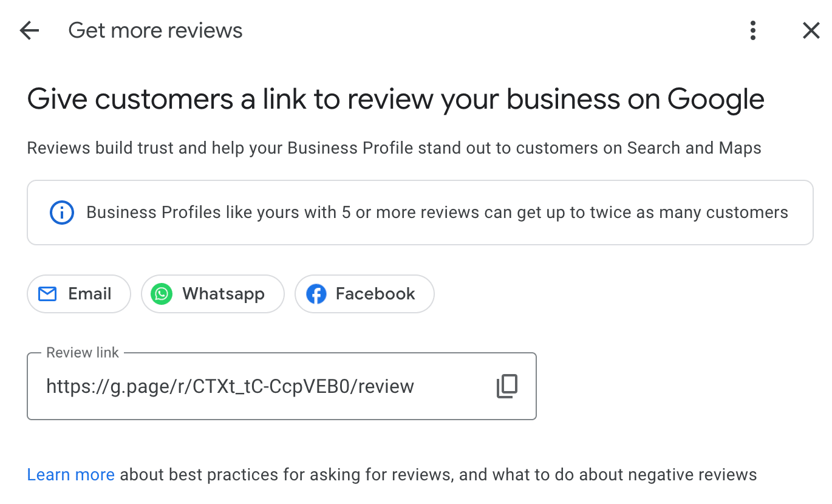Share review link via Email button
832x504 pixels.
79,294
